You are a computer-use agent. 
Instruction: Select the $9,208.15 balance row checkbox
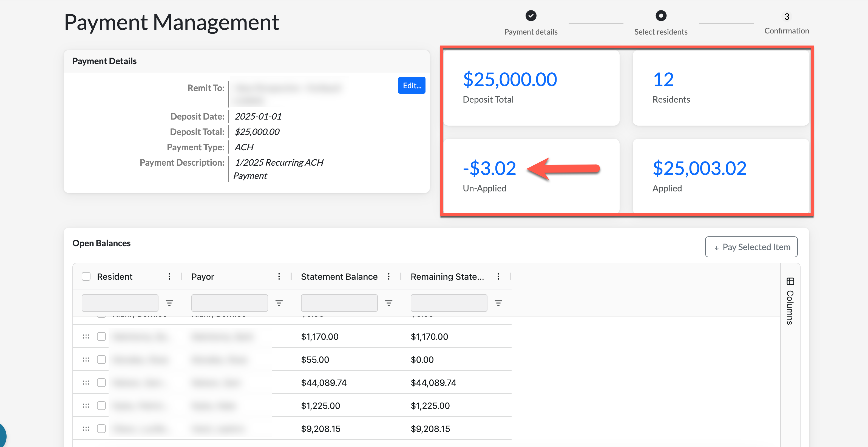(x=101, y=428)
